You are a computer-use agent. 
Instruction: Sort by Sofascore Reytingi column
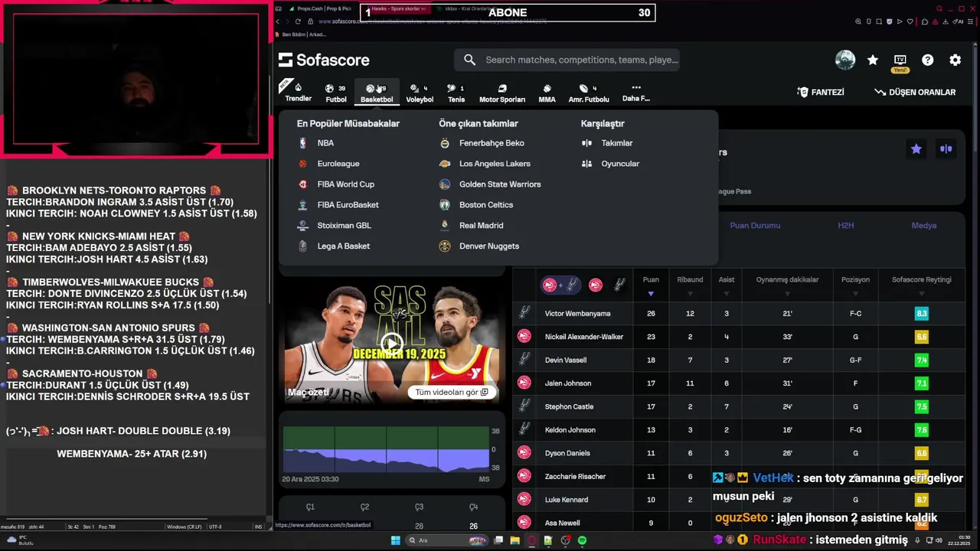click(x=921, y=285)
